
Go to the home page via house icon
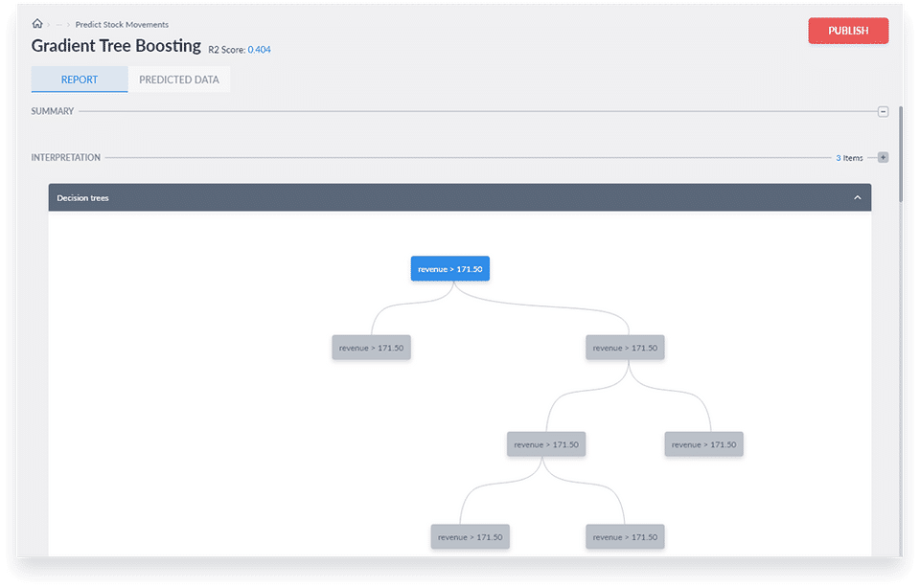[x=37, y=23]
